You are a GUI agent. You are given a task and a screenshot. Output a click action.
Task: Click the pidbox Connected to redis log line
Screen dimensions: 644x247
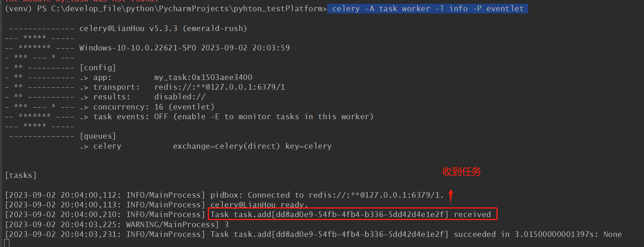(x=326, y=195)
